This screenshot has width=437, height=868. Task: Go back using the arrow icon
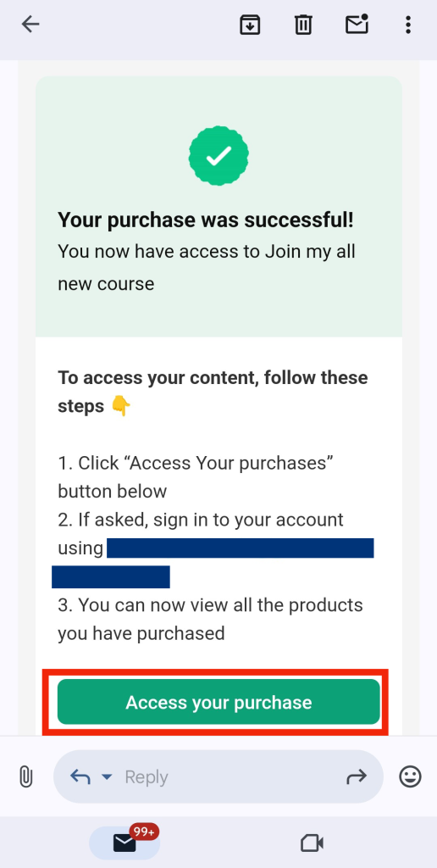[x=30, y=25]
